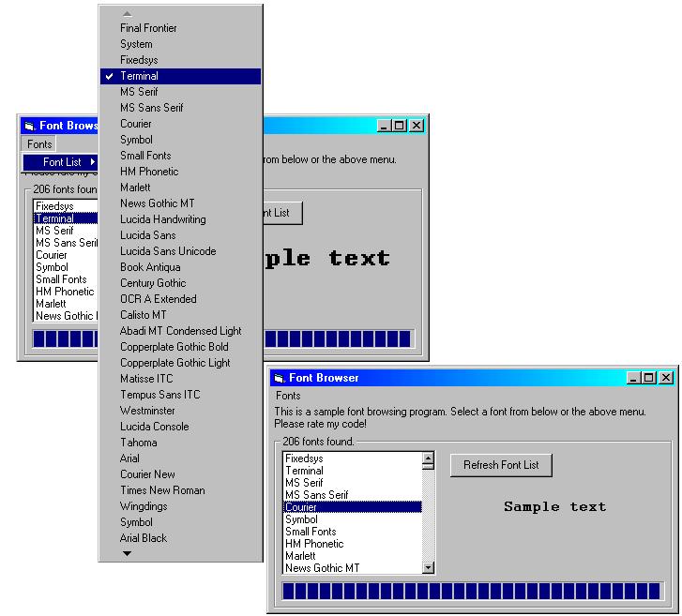Click the scroll-up arrow atop the font menu
Image resolution: width=682 pixels, height=616 pixels.
pyautogui.click(x=128, y=13)
